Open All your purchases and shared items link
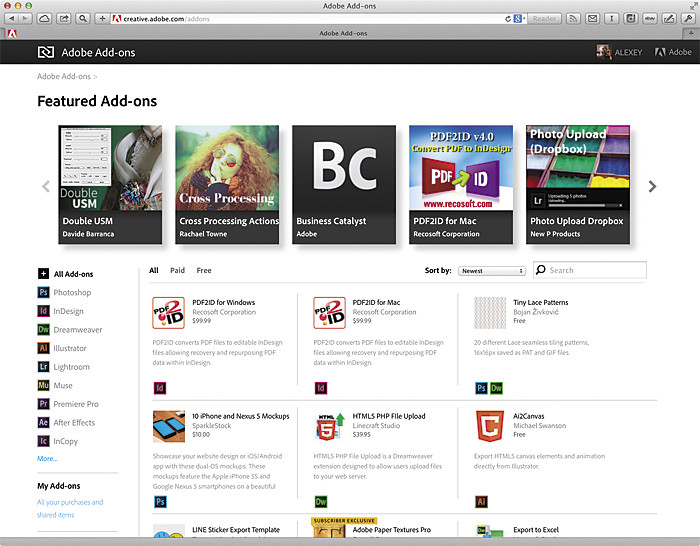The width and height of the screenshot is (700, 546). [70, 508]
